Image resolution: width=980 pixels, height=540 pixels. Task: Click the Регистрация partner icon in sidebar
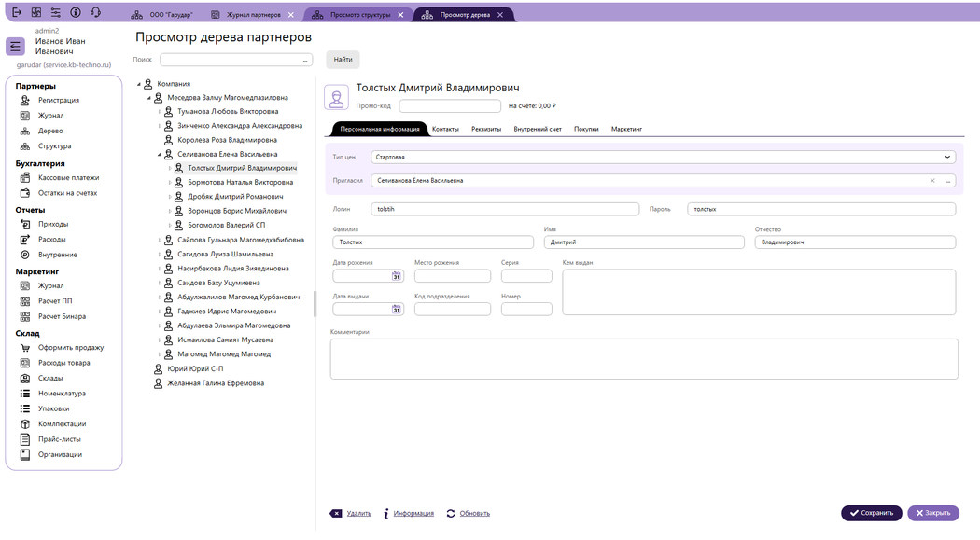pyautogui.click(x=25, y=100)
